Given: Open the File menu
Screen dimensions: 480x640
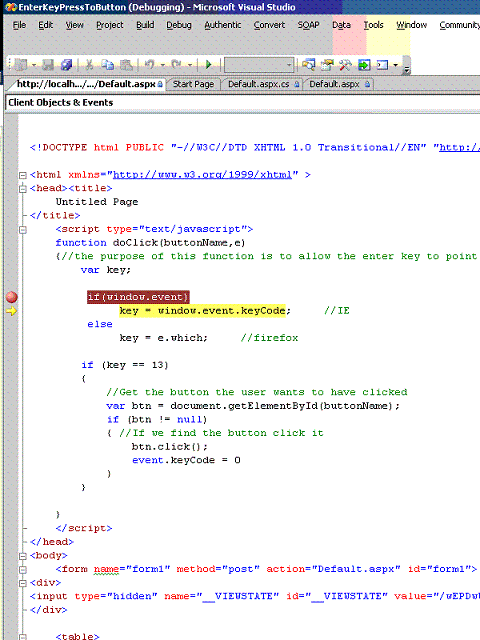Looking at the screenshot, I should tap(19, 25).
